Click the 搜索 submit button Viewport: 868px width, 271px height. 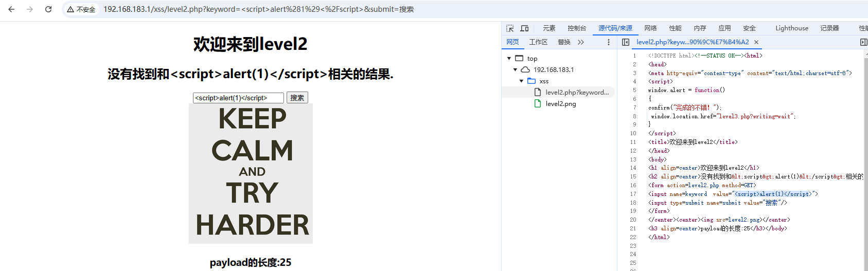pyautogui.click(x=297, y=98)
